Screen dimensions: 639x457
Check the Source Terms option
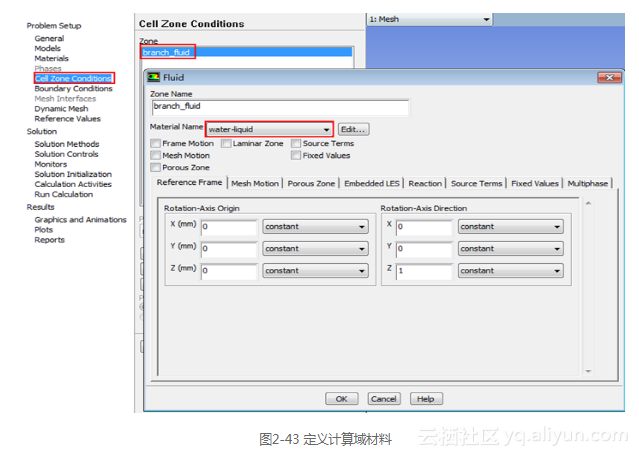pyautogui.click(x=296, y=144)
